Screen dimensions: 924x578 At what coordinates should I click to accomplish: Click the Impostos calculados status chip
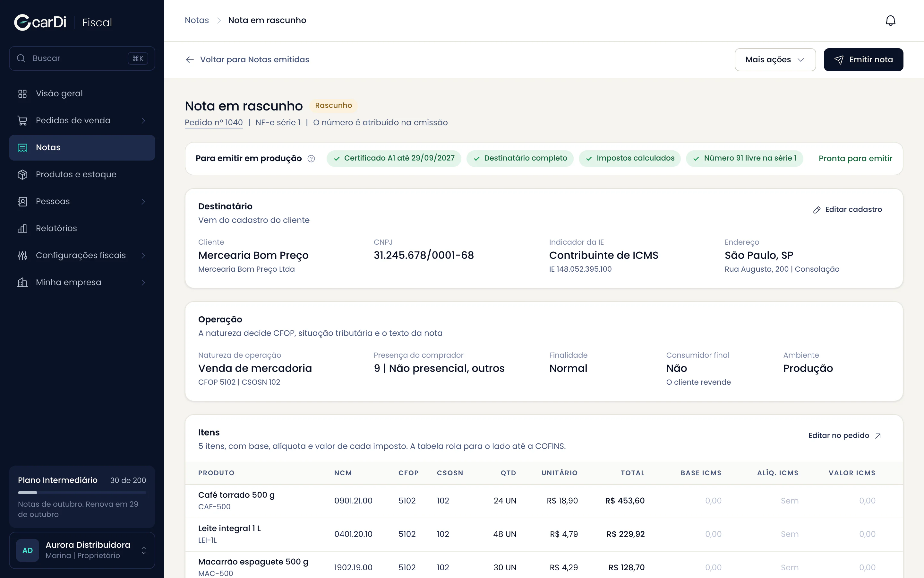(629, 158)
